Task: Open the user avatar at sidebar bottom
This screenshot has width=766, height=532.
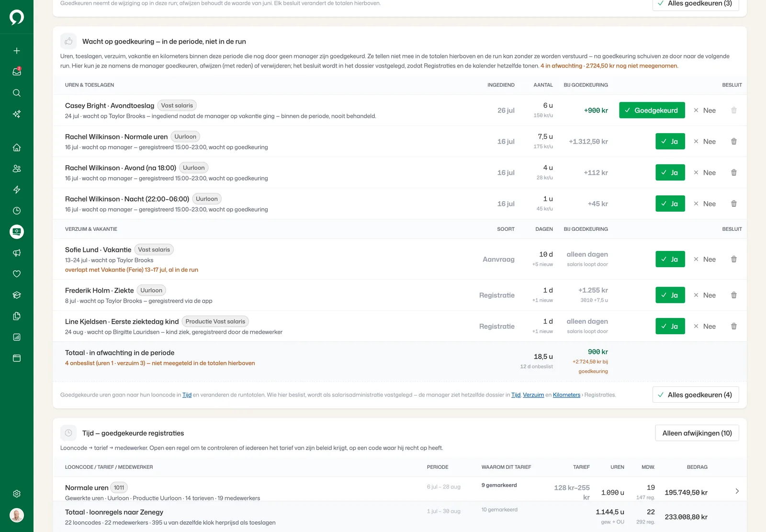Action: 17,515
